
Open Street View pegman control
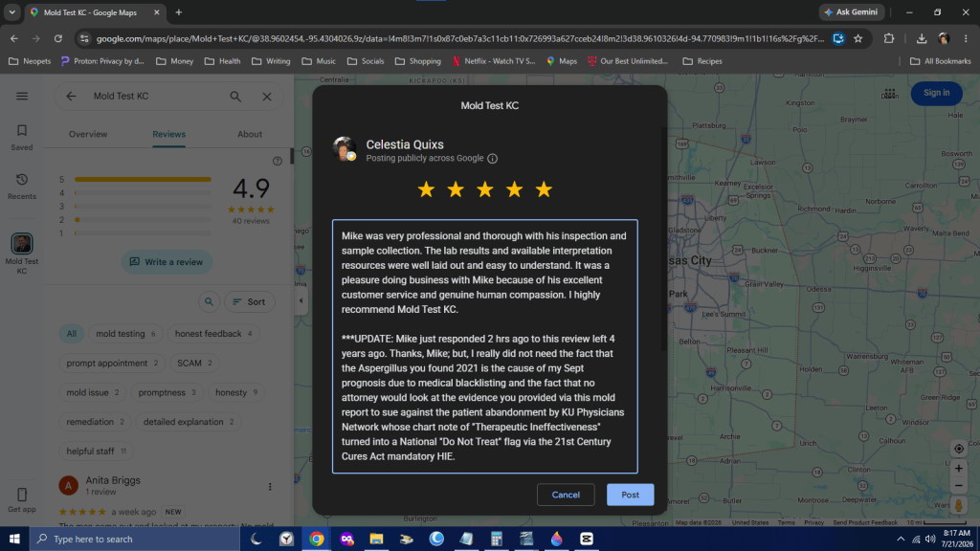tap(959, 505)
